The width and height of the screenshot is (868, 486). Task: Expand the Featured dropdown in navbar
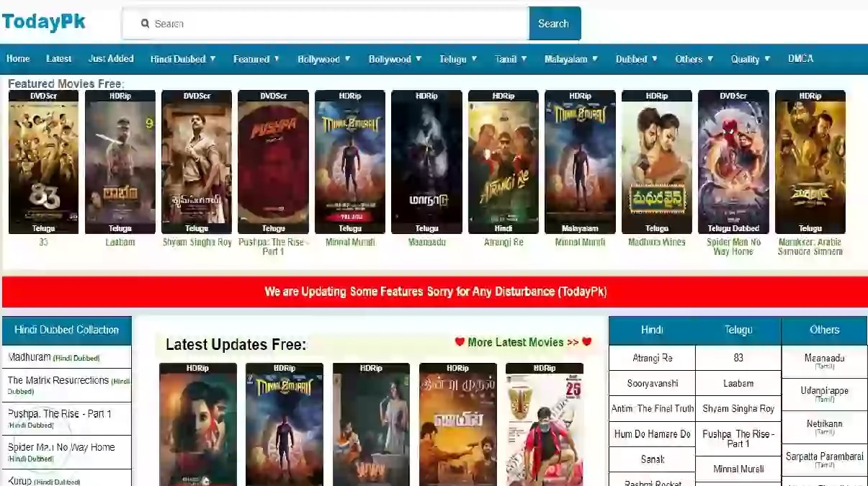256,59
